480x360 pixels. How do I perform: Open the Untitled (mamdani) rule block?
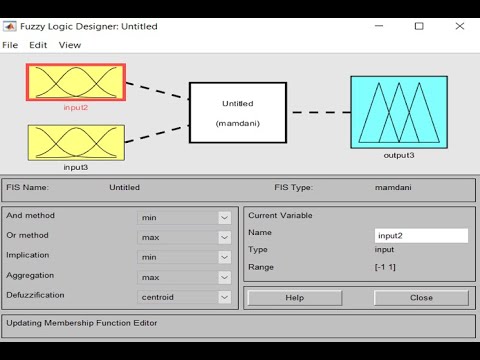point(238,113)
